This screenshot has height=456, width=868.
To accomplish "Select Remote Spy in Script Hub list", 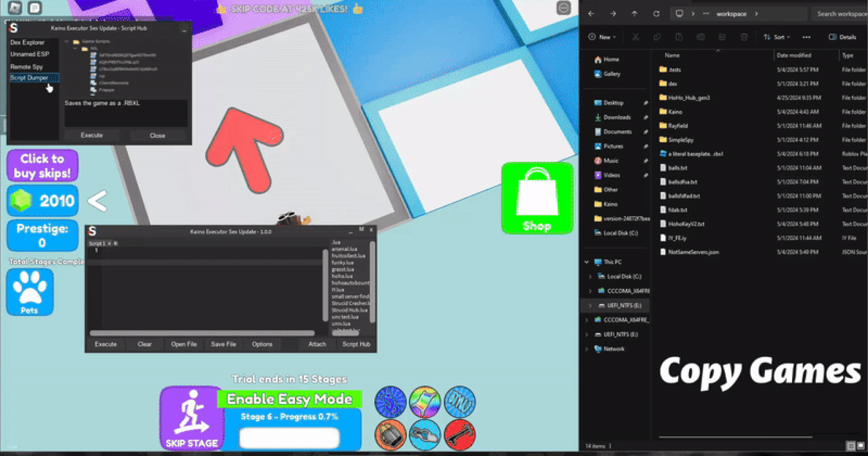I will (27, 66).
